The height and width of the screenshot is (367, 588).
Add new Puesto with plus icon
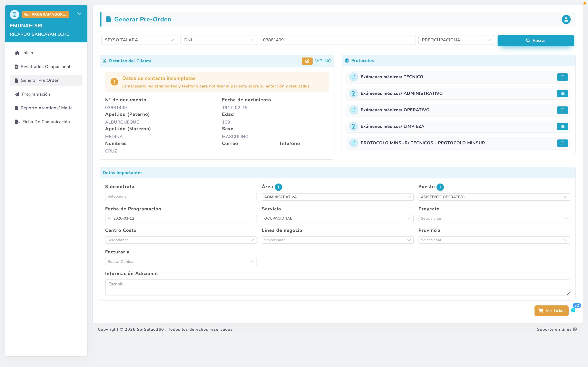point(440,187)
